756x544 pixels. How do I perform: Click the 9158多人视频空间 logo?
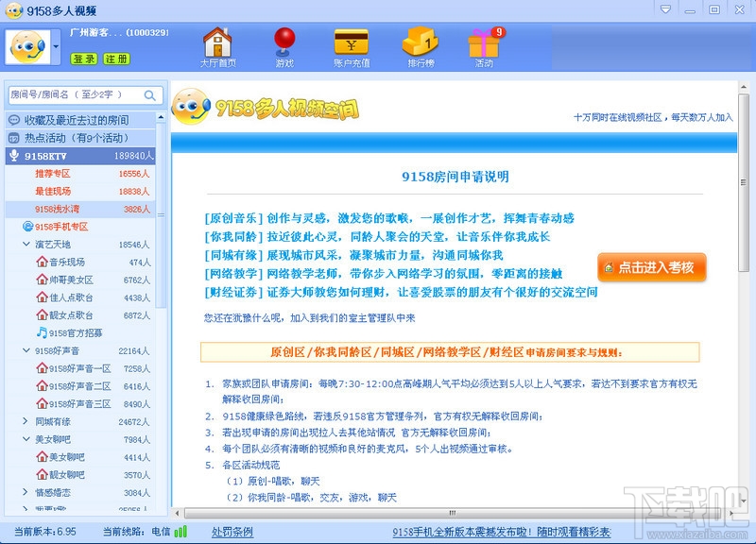(x=266, y=107)
